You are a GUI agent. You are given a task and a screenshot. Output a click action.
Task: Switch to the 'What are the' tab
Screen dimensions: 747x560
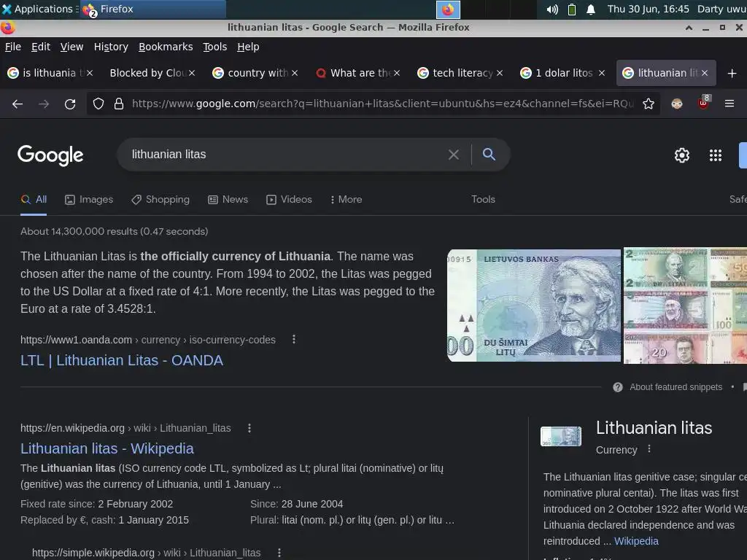(357, 73)
